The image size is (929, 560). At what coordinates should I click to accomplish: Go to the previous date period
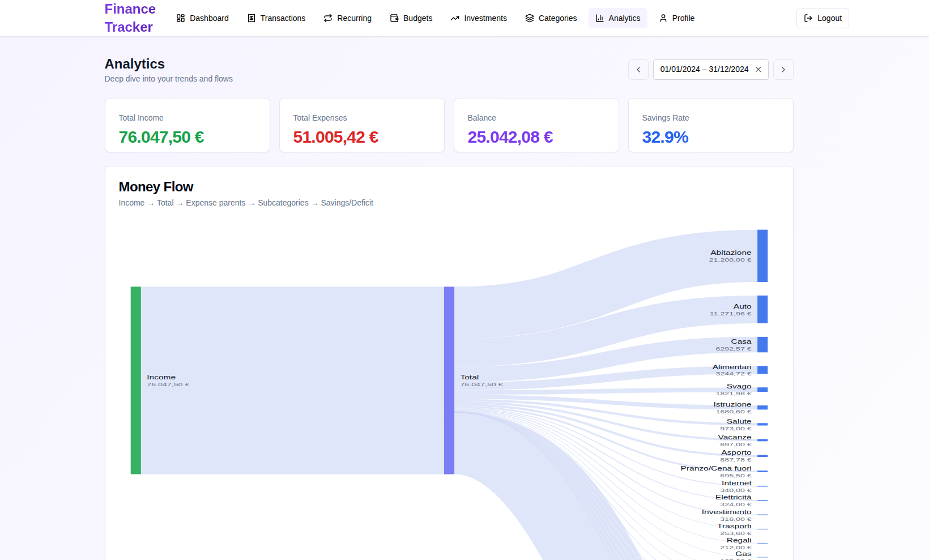638,70
